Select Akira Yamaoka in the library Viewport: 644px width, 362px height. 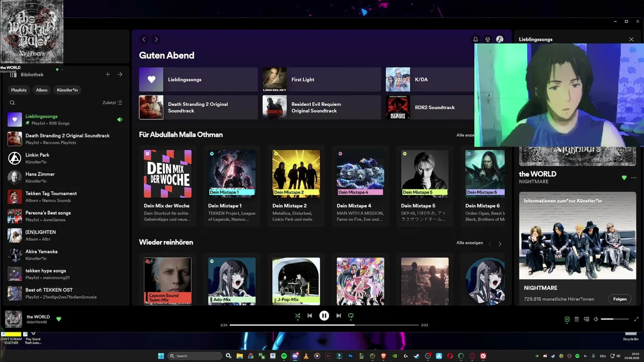coord(65,254)
